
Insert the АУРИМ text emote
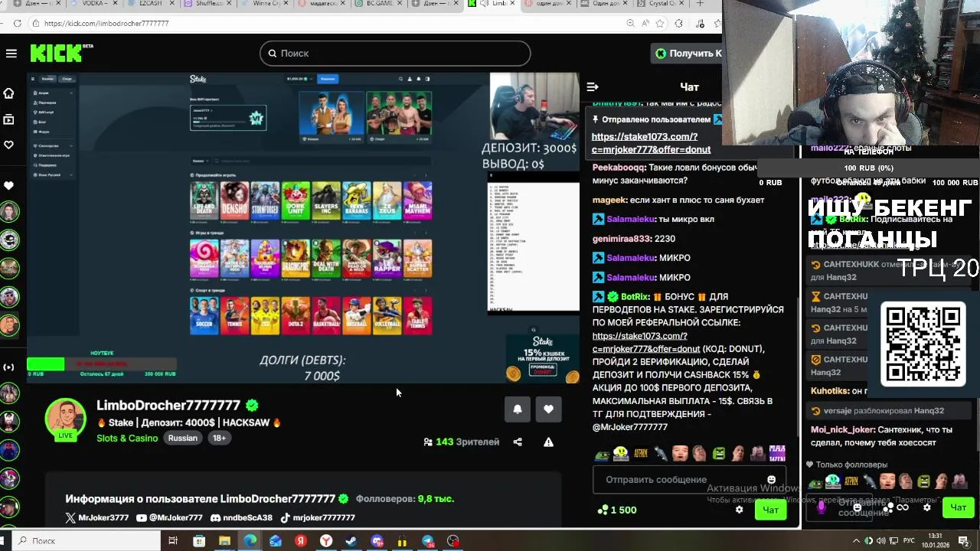(x=641, y=453)
